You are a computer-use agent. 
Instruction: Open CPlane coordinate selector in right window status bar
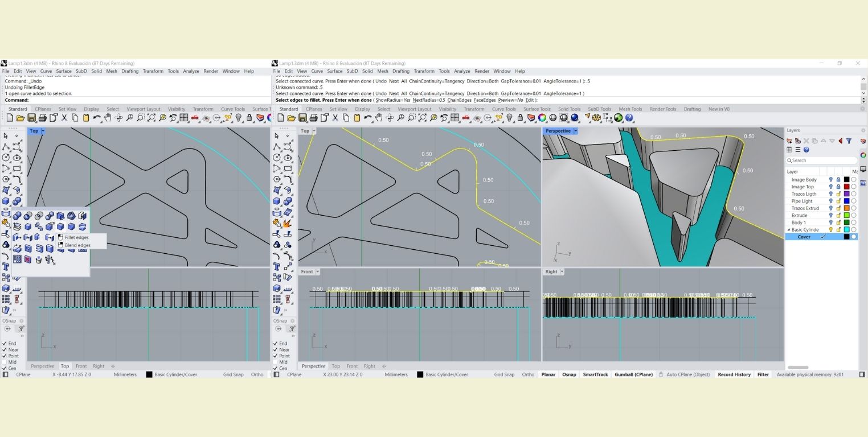[x=294, y=374]
